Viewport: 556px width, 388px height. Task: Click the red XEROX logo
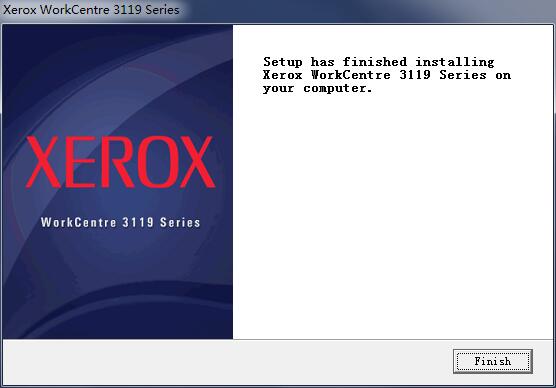click(121, 162)
